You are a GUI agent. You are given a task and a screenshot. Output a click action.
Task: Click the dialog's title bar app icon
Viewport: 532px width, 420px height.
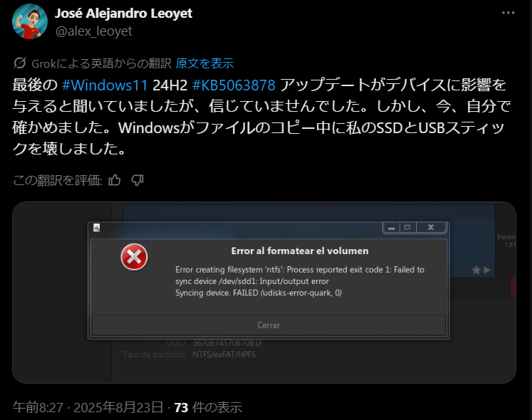(x=97, y=228)
